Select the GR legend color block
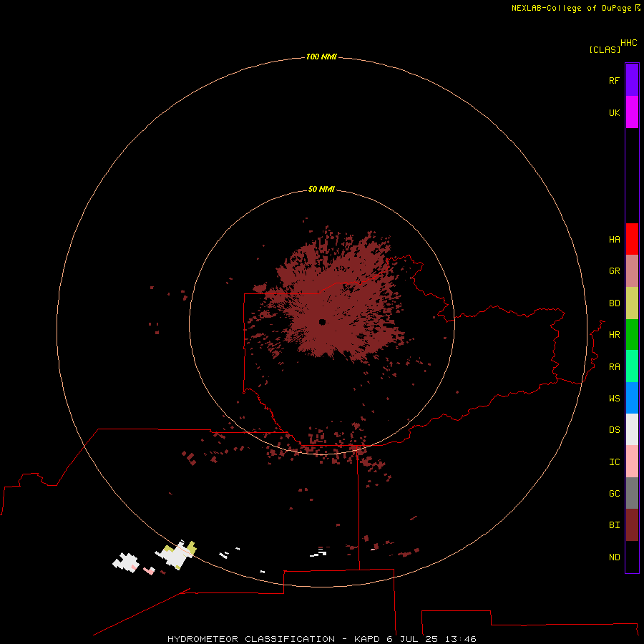The width and height of the screenshot is (644, 644). pyautogui.click(x=632, y=271)
